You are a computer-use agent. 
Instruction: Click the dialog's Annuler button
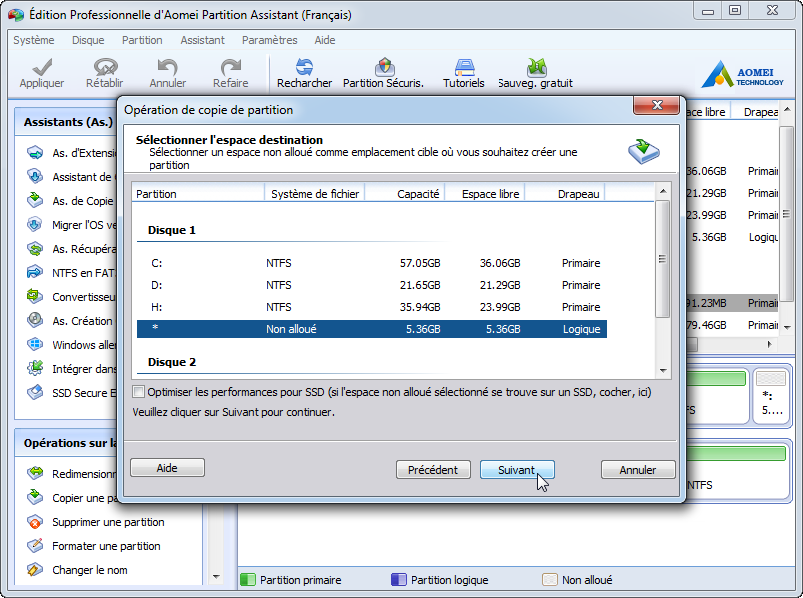638,469
